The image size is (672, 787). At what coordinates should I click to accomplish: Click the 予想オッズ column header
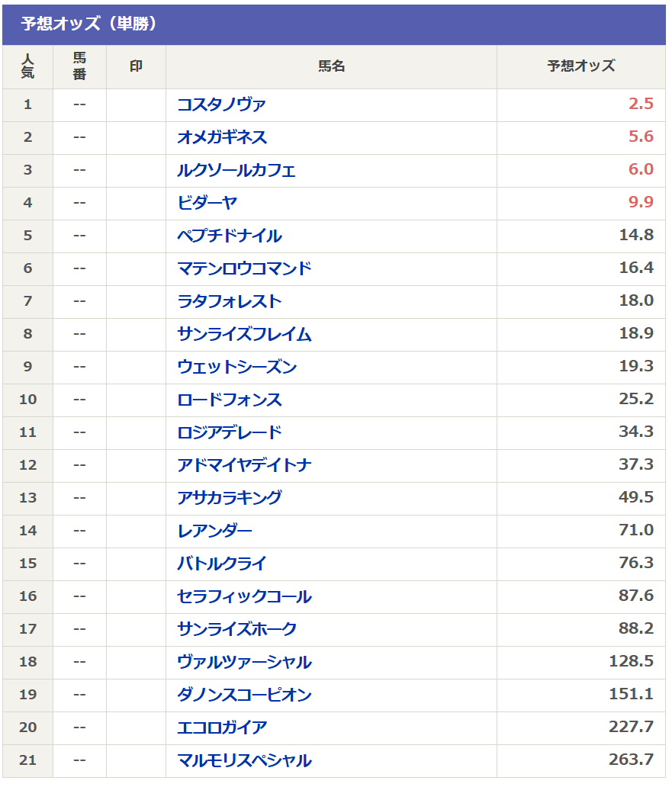(x=580, y=66)
